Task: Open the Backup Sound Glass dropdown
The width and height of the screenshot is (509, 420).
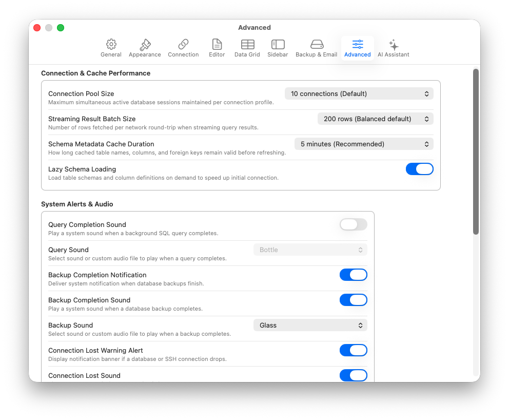Action: 310,325
